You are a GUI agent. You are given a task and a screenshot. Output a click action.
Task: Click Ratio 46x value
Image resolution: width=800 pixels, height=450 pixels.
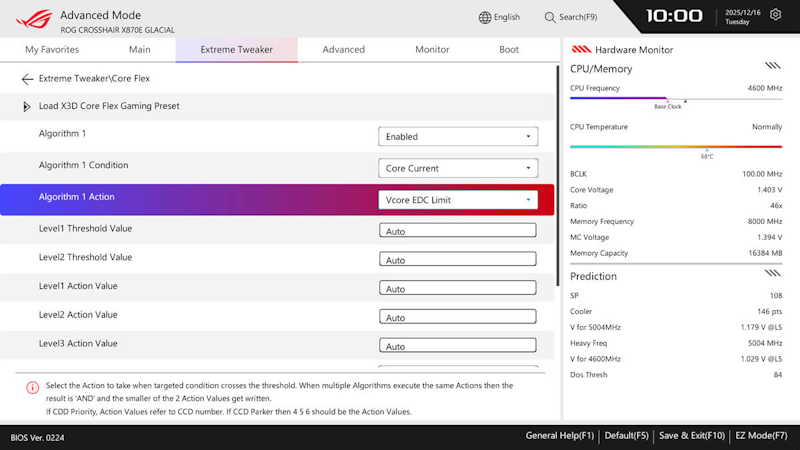(776, 206)
